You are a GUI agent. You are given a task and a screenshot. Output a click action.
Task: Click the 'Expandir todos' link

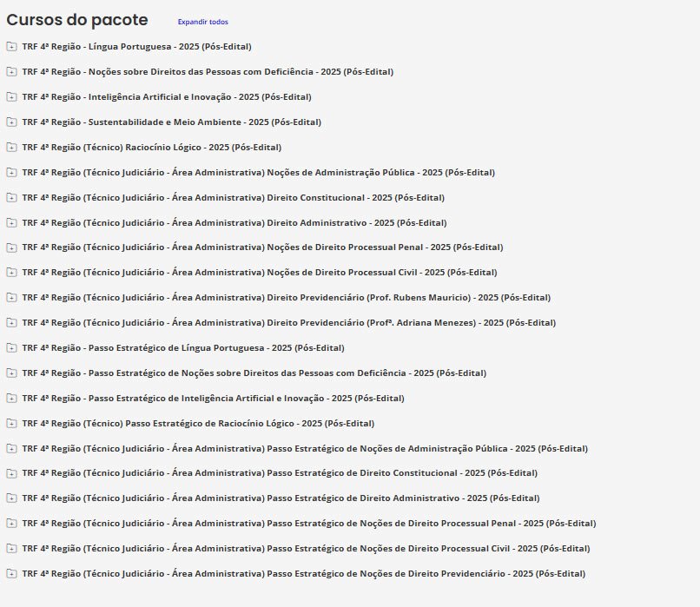coord(202,22)
